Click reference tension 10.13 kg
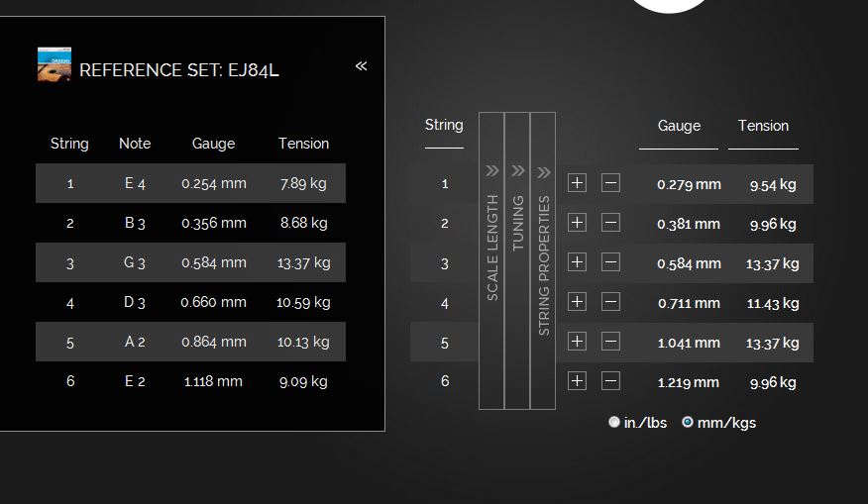The image size is (868, 504). point(303,342)
